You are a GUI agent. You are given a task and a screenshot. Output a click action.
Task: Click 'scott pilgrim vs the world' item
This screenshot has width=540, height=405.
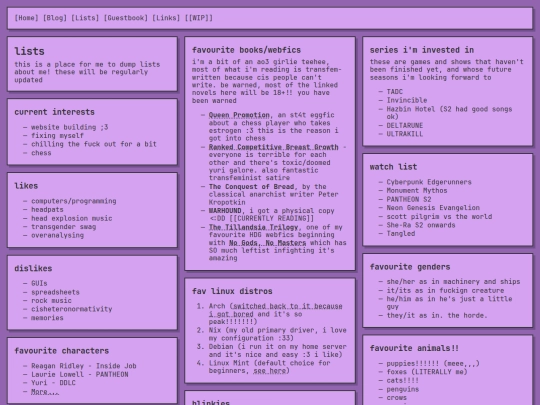(x=439, y=217)
